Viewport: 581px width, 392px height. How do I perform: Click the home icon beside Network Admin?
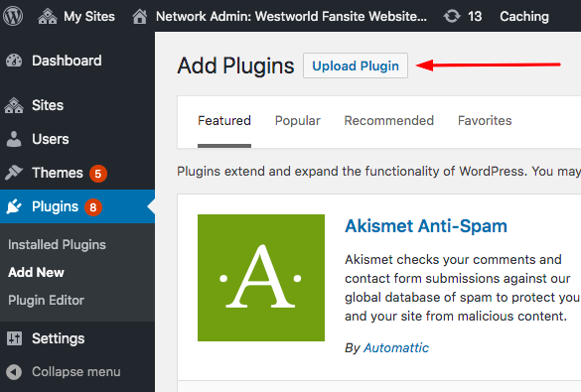point(140,17)
